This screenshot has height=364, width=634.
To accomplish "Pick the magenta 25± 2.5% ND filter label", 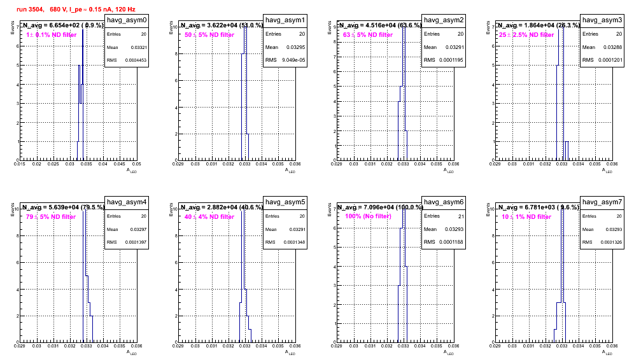I will 526,35.
